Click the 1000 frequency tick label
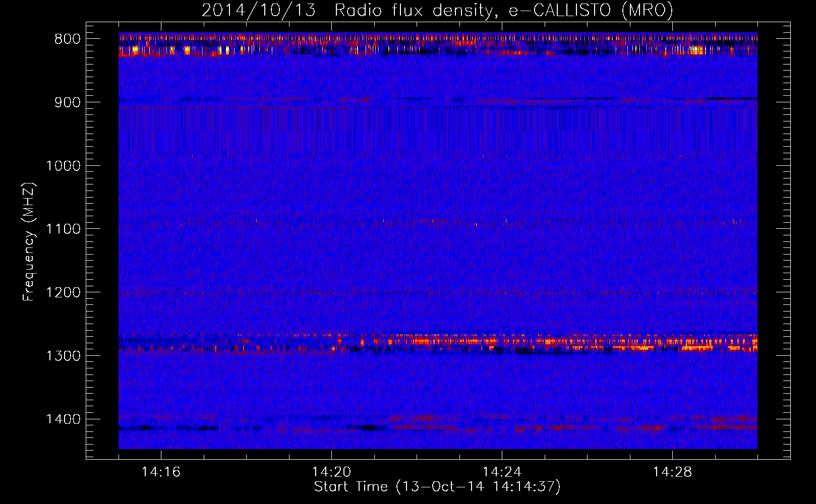This screenshot has height=504, width=816. (x=64, y=166)
